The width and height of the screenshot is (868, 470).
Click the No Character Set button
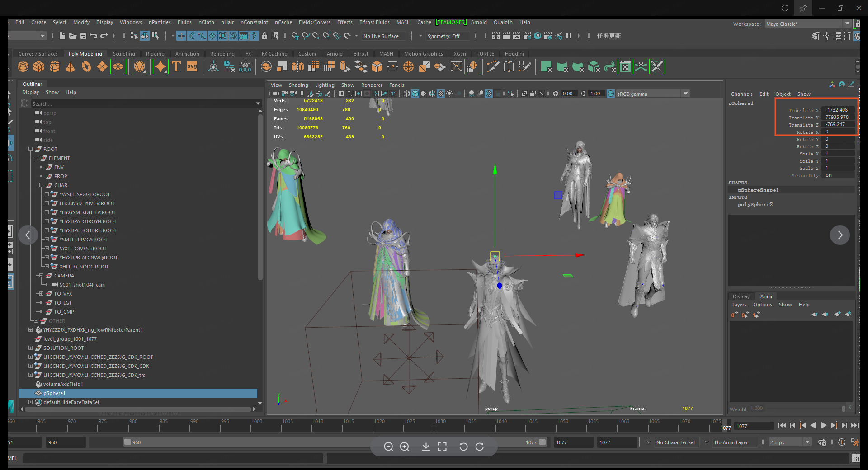coord(675,442)
